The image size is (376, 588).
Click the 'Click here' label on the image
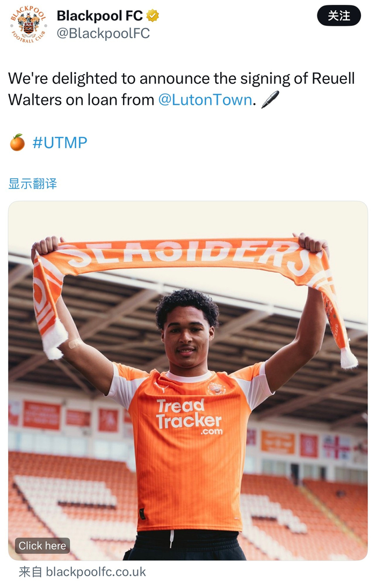tap(42, 546)
